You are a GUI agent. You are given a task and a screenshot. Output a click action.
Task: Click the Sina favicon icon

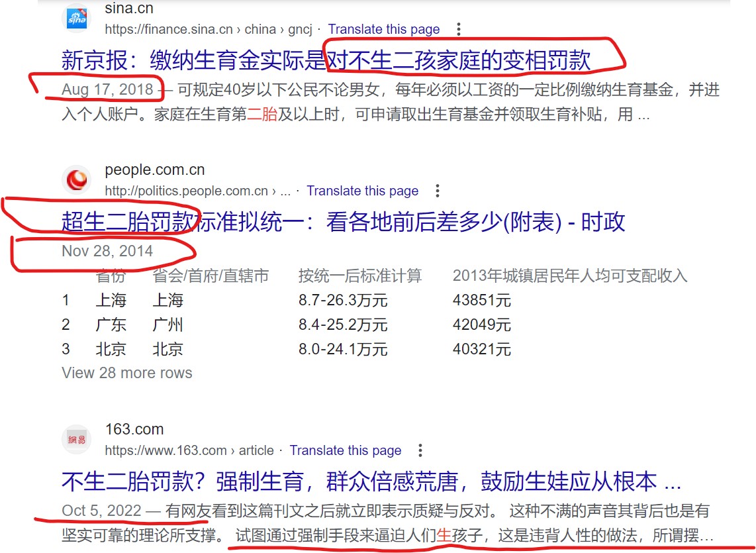pyautogui.click(x=77, y=19)
